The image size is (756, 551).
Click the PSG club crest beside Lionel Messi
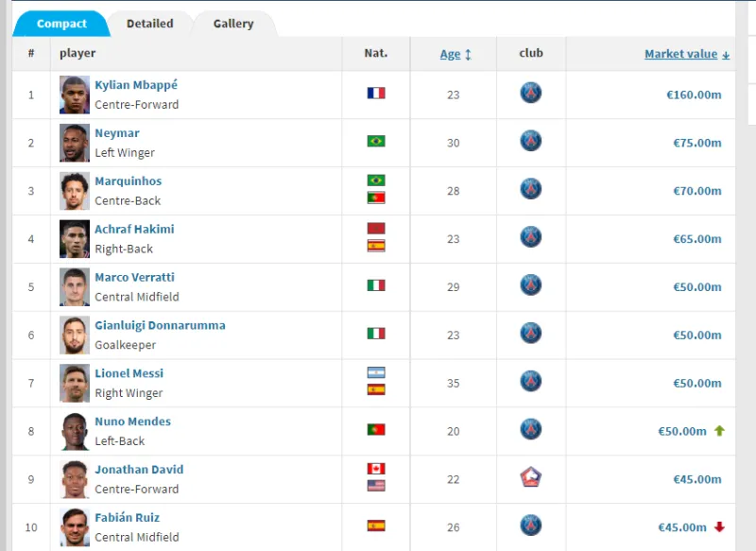[x=531, y=382]
